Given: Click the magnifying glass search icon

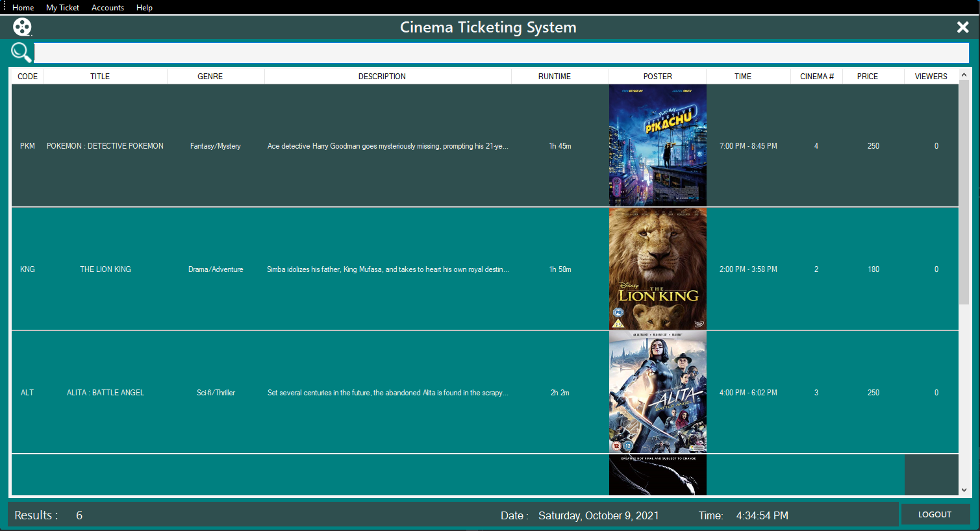Looking at the screenshot, I should coord(21,52).
